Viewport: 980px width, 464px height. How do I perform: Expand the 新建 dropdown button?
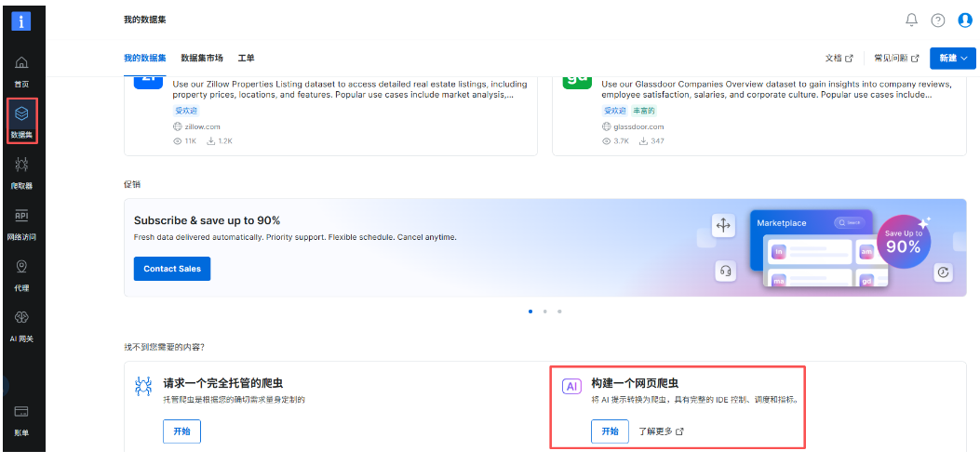[x=952, y=58]
